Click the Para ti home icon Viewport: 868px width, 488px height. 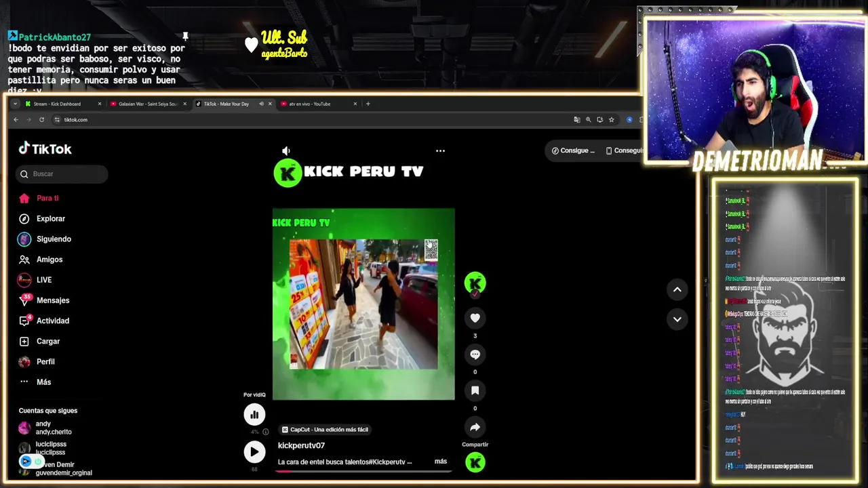coord(24,198)
